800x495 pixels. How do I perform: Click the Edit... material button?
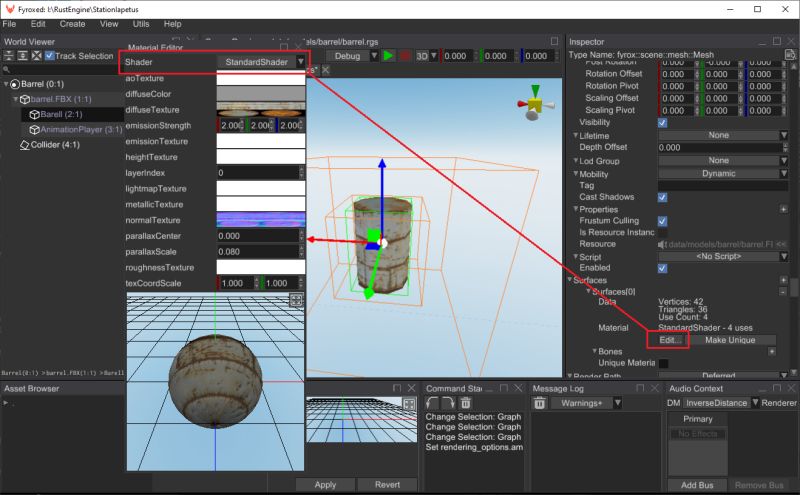click(669, 340)
